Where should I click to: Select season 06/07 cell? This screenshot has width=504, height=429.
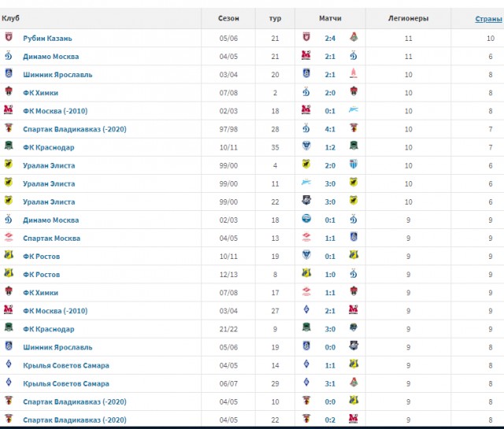[x=228, y=383]
